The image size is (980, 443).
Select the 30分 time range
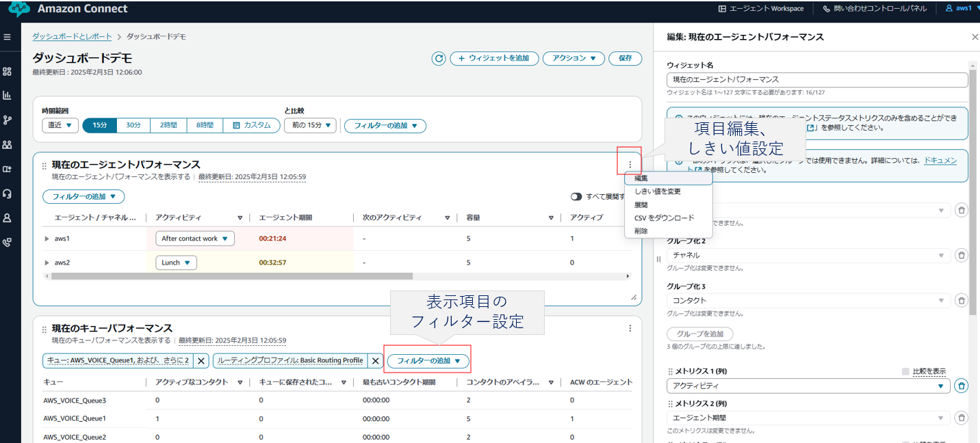[133, 125]
